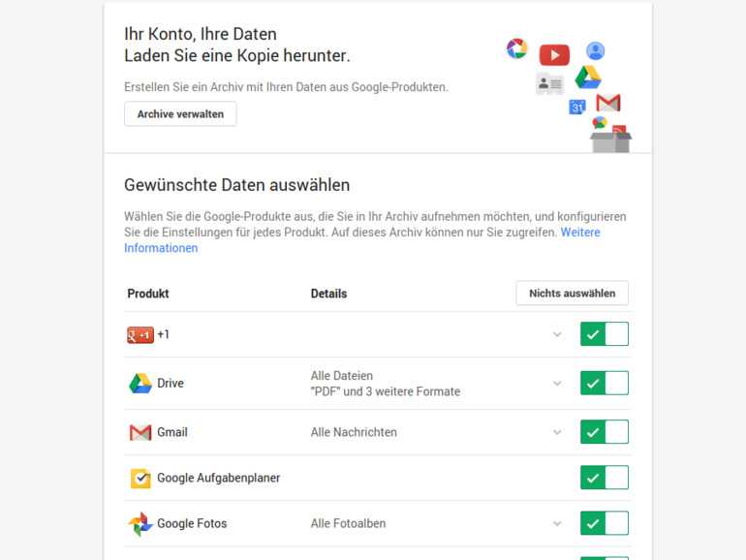Click the Gmail envelope icon in product list
This screenshot has height=560, width=746.
(x=140, y=432)
